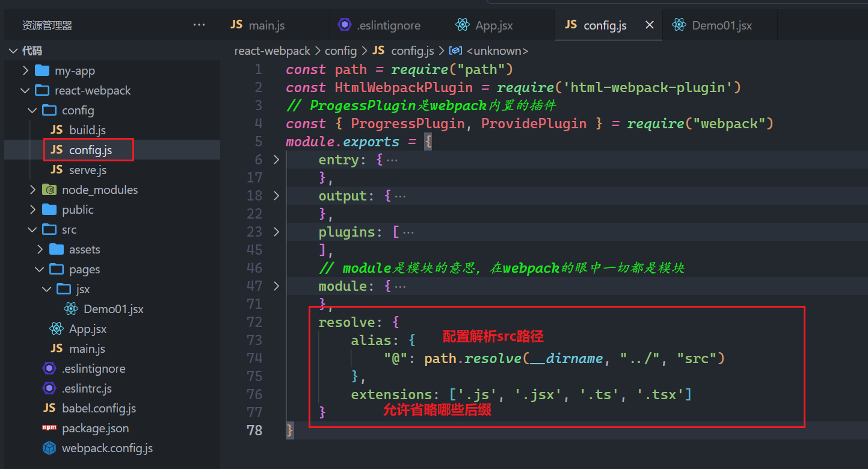Click the React icon beside Demo01.jsx in tree

(x=71, y=309)
